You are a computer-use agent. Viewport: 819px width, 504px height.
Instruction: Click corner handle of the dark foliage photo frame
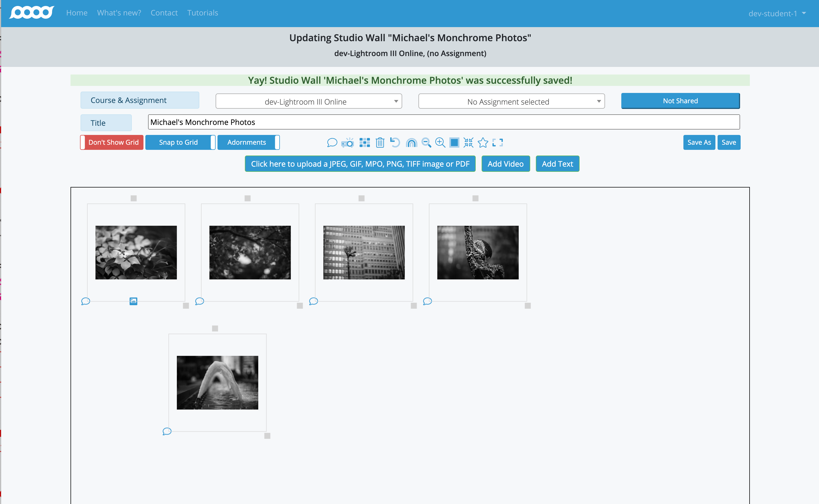point(300,306)
